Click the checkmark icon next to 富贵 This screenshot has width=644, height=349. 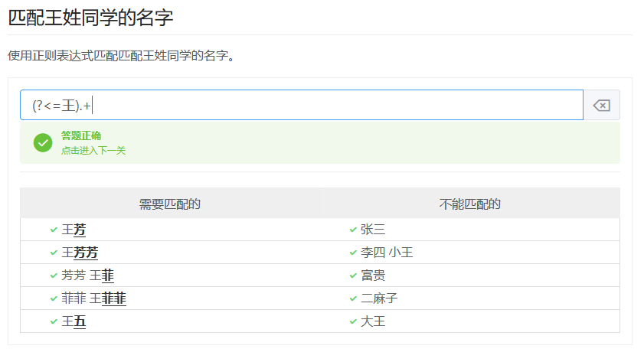click(x=353, y=276)
